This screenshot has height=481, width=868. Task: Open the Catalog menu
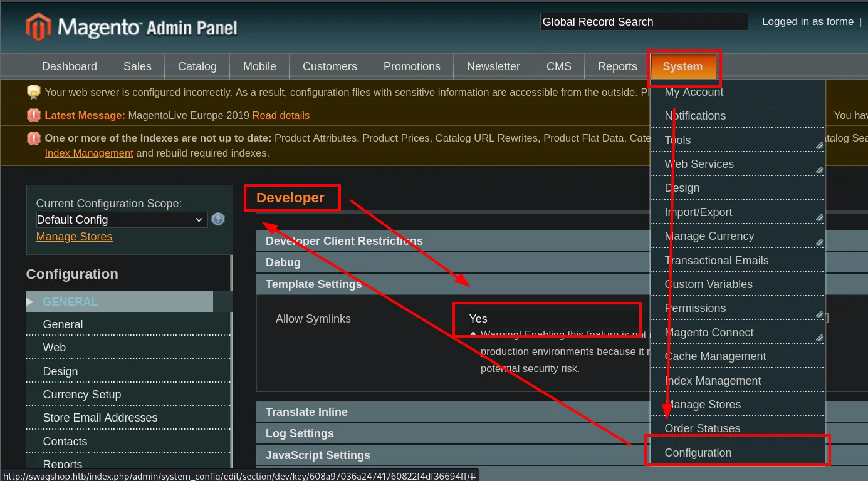(197, 66)
